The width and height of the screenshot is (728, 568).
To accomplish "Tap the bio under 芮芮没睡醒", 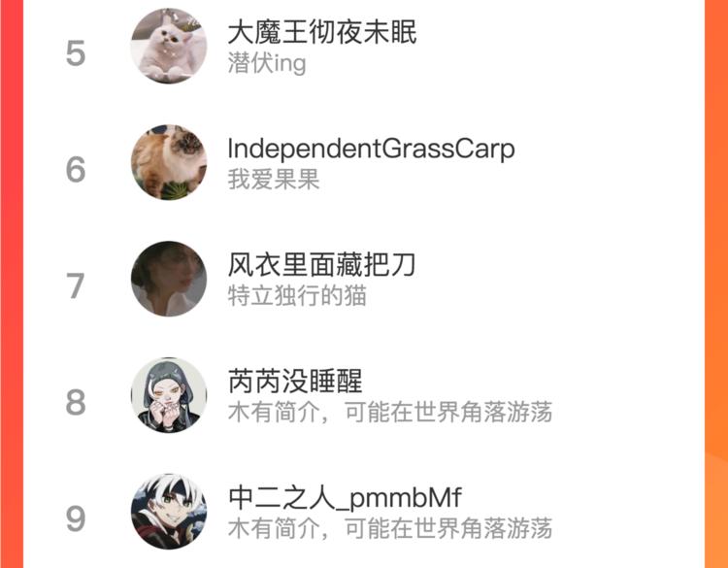I will click(390, 412).
